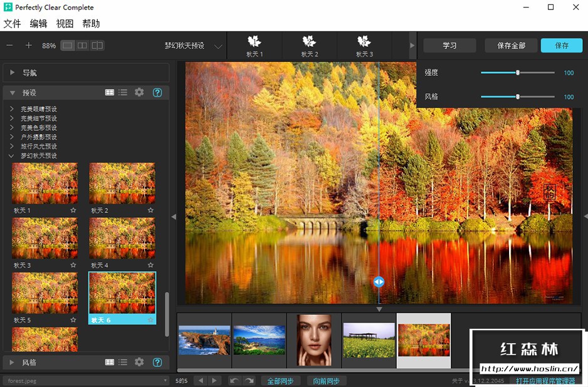The image size is (588, 387).
Task: Go to next image in filmstrip
Action: (x=214, y=381)
